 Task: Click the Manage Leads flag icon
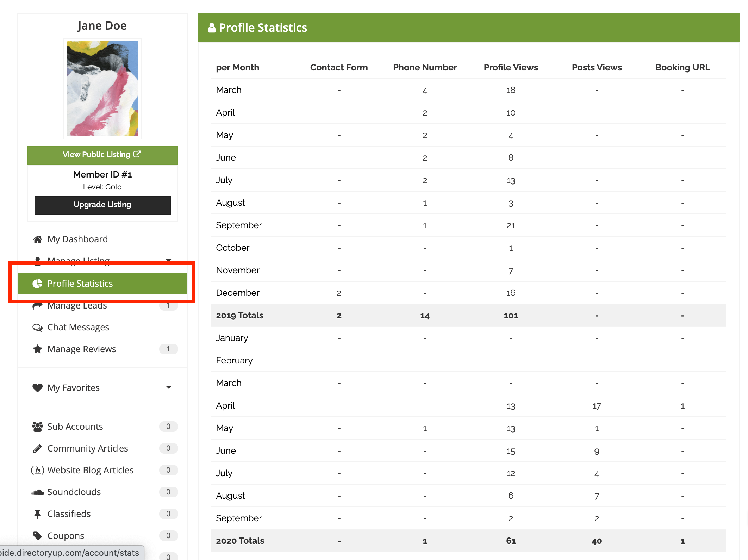click(x=37, y=305)
